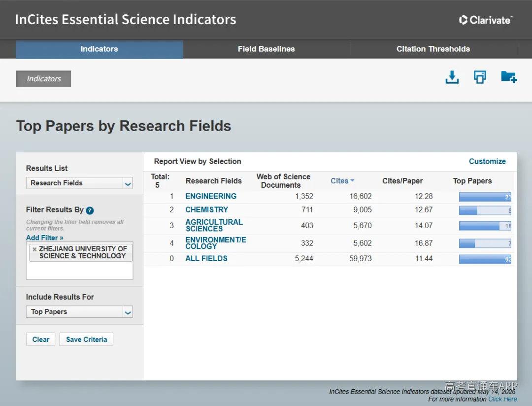Open the Top Papers include-results dropdown
This screenshot has height=406, width=532.
(79, 311)
